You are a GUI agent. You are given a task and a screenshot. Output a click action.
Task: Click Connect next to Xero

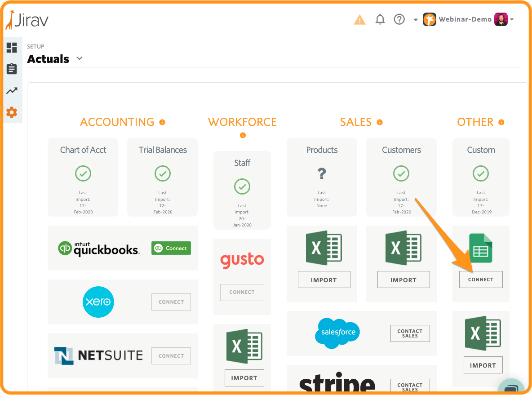(x=171, y=302)
